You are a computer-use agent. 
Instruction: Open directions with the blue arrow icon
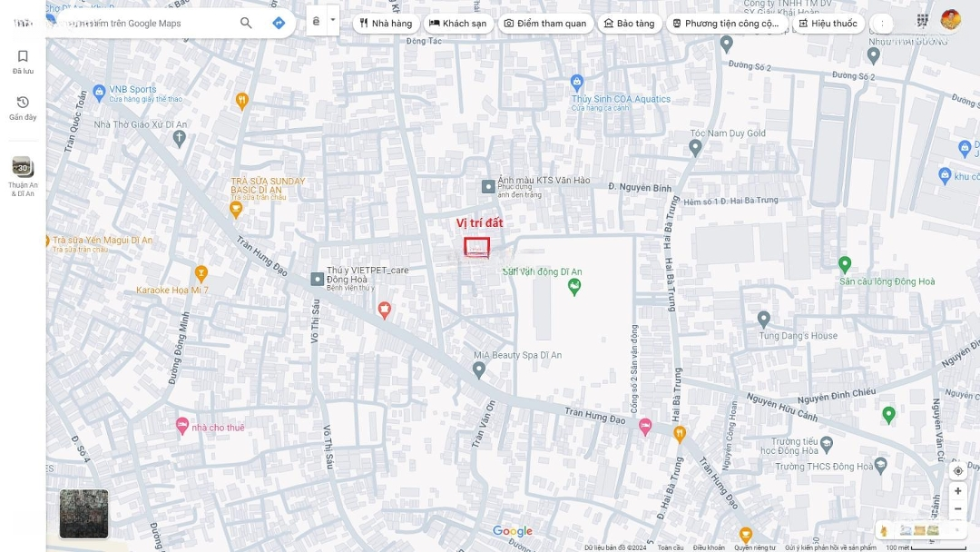279,23
